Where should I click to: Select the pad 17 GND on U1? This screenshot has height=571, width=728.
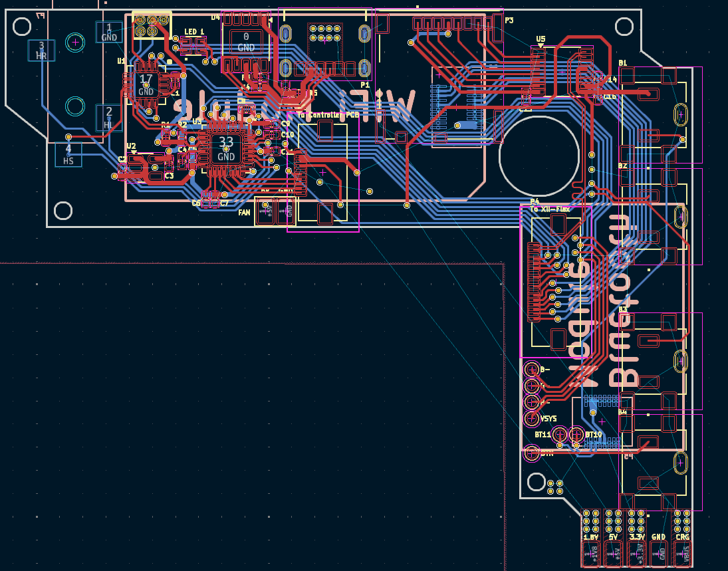[146, 85]
